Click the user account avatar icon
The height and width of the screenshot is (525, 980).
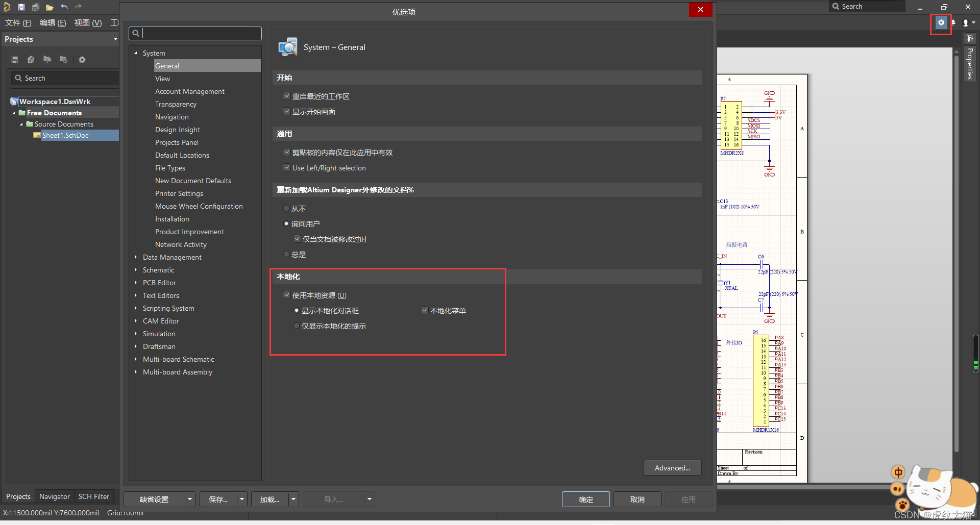tap(966, 23)
